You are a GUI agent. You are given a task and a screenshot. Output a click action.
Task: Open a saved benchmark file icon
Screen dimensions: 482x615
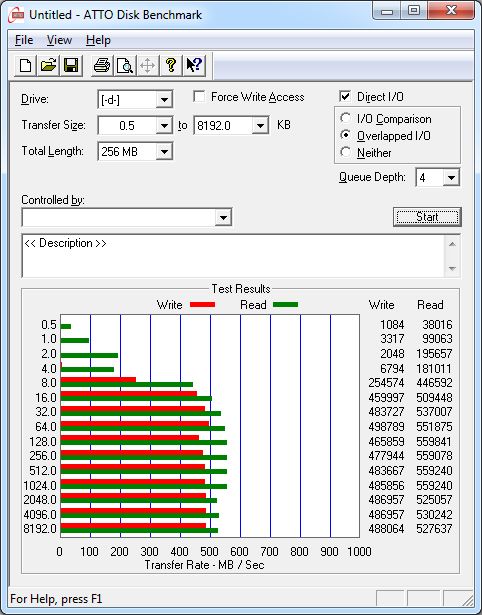tap(48, 65)
